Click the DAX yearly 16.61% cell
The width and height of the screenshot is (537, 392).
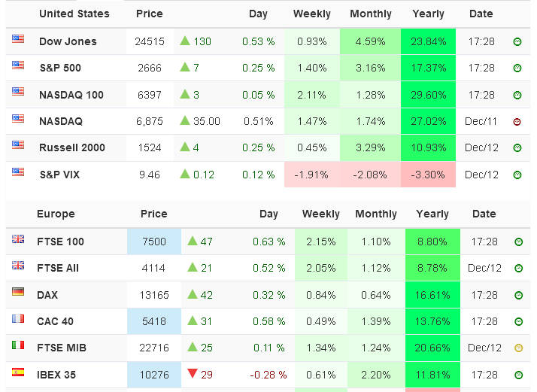[x=432, y=295]
